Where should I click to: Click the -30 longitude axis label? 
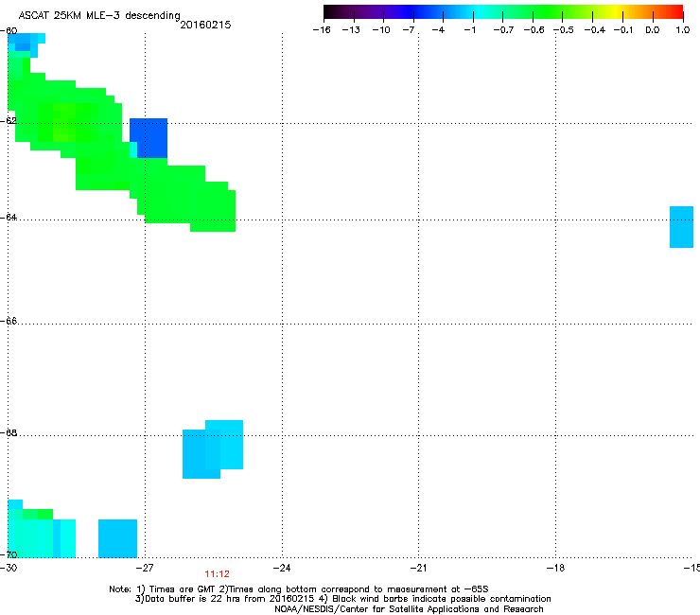click(9, 568)
